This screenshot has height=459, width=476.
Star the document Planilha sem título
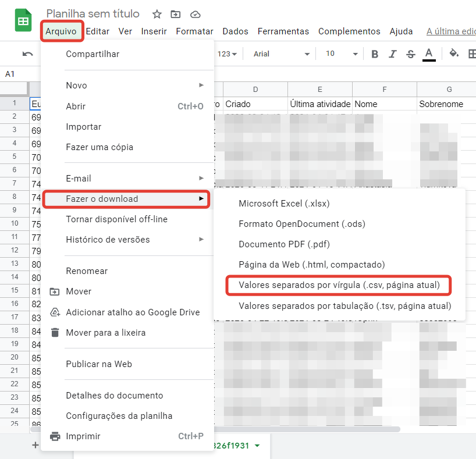click(x=157, y=14)
